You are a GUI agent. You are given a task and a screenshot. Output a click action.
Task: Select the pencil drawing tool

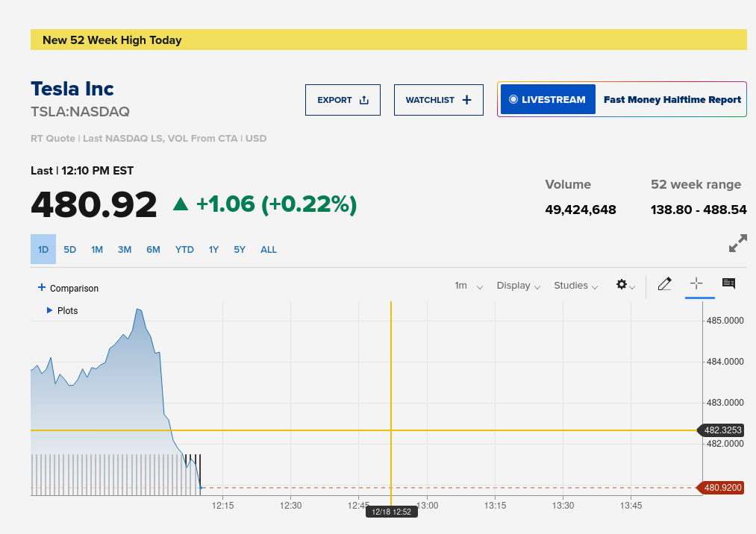point(664,284)
